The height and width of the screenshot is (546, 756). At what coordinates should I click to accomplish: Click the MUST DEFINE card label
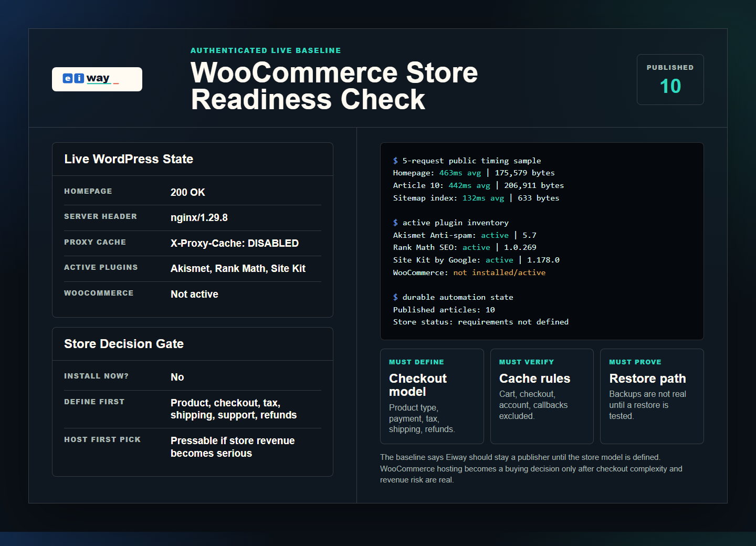416,362
